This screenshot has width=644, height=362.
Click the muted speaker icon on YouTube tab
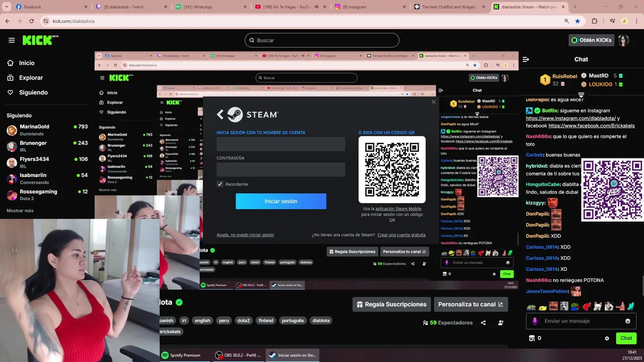[316, 7]
